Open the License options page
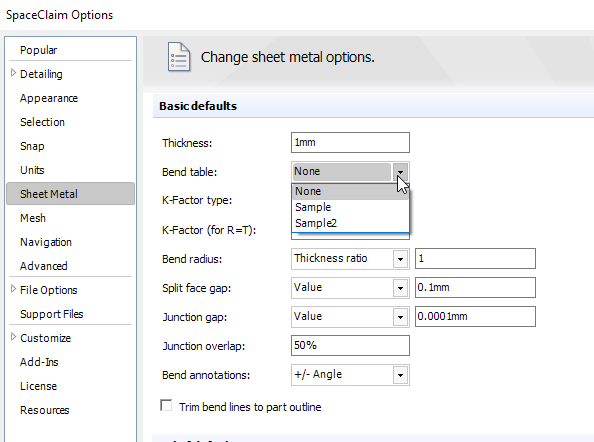The height and width of the screenshot is (442, 594). click(x=38, y=386)
